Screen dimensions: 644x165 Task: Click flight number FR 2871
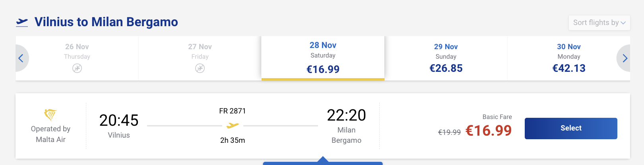point(233,111)
